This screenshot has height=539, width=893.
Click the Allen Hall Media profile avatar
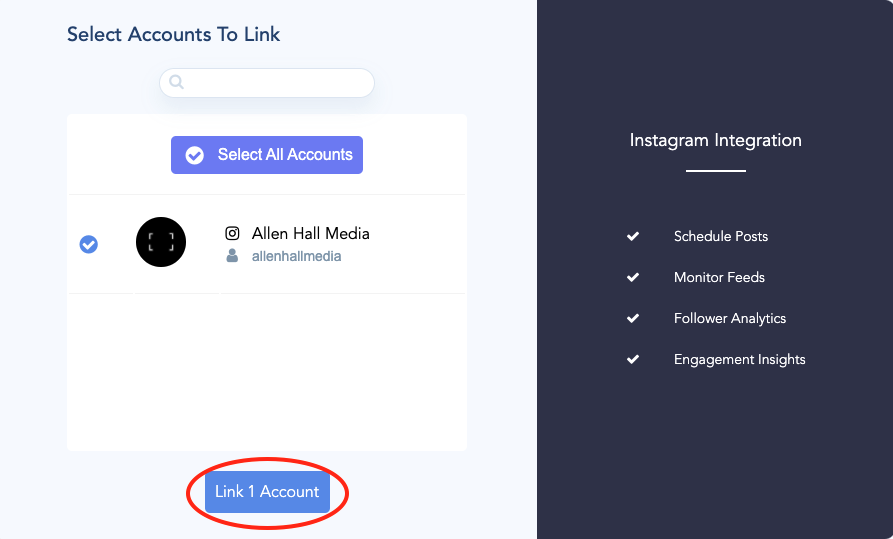[161, 242]
